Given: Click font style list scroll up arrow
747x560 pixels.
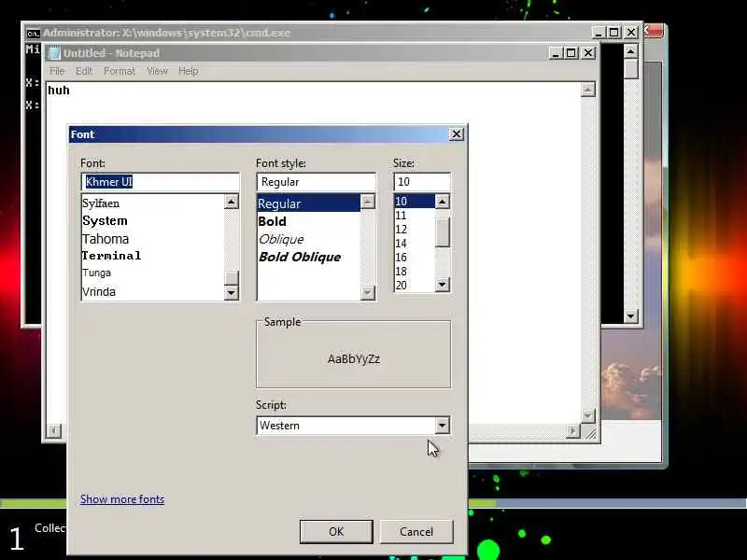Looking at the screenshot, I should click(x=367, y=202).
